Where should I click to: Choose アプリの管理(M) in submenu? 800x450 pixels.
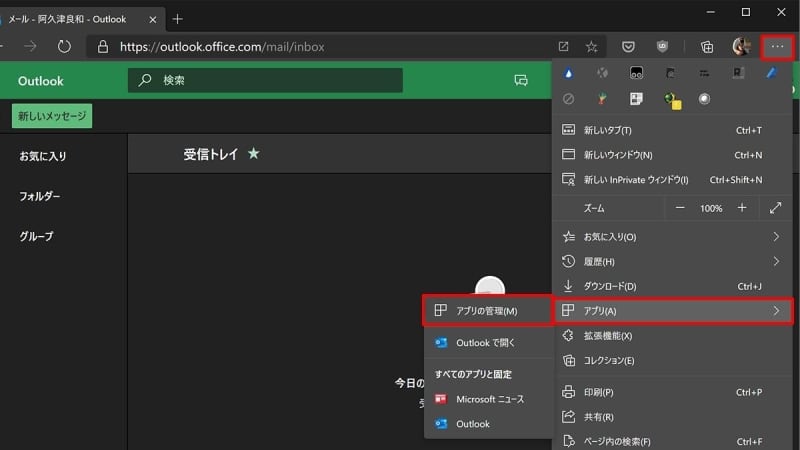(488, 311)
